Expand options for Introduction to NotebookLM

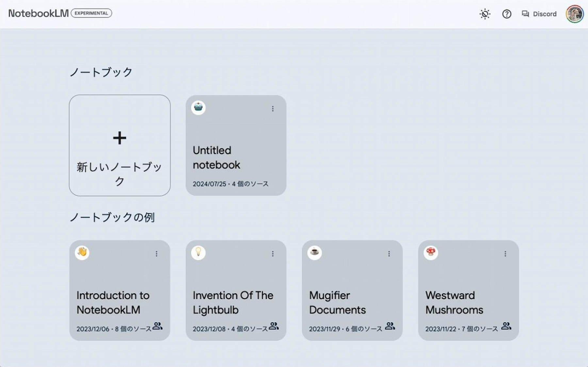pyautogui.click(x=156, y=254)
